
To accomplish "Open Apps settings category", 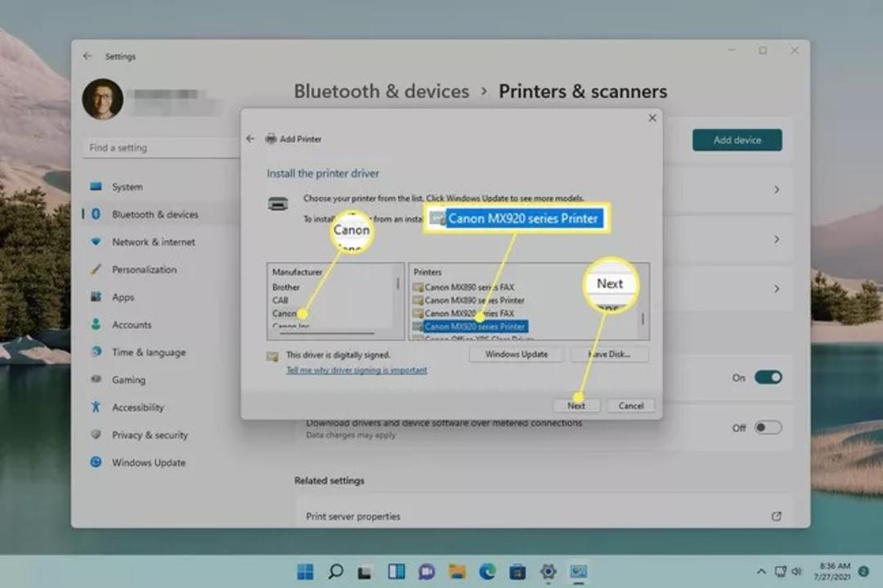I will (x=123, y=297).
